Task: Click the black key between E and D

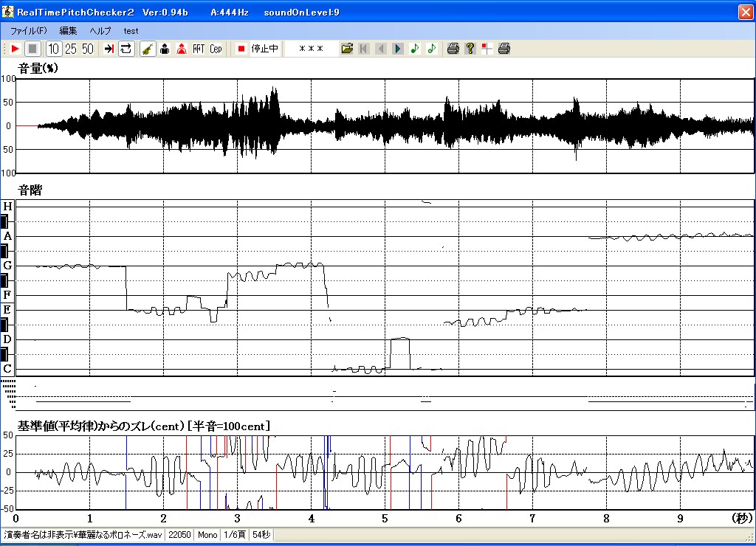Action: point(4,325)
